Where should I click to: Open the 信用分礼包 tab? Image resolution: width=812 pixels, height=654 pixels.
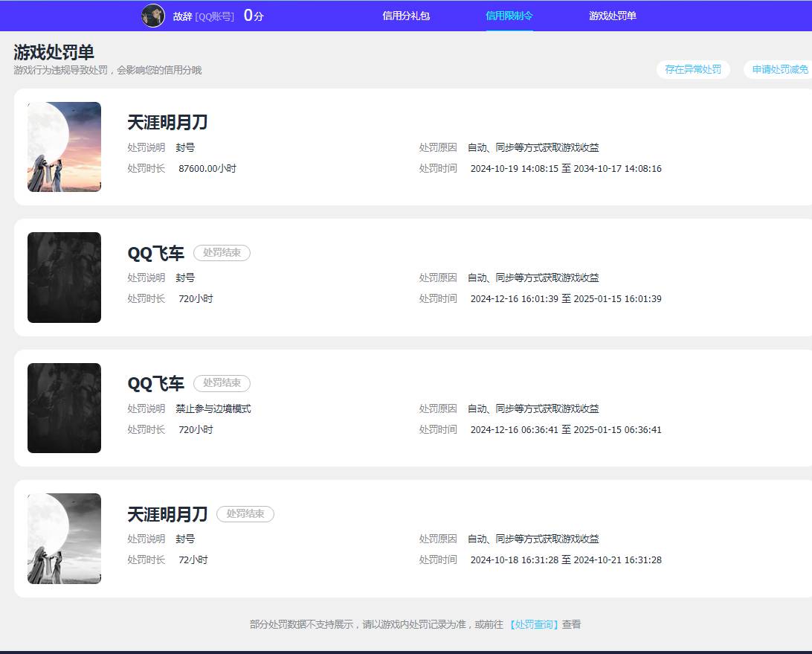pos(406,16)
